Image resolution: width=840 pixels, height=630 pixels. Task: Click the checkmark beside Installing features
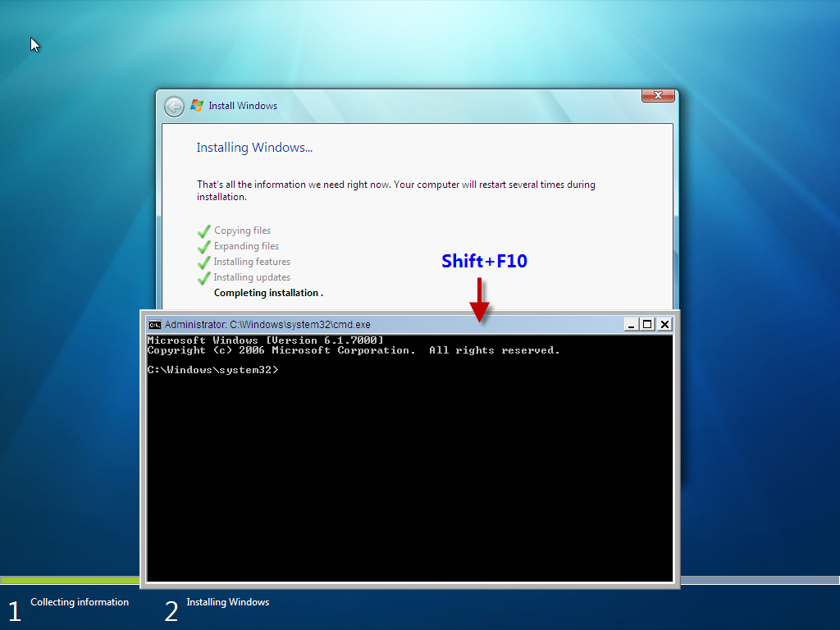[x=204, y=262]
